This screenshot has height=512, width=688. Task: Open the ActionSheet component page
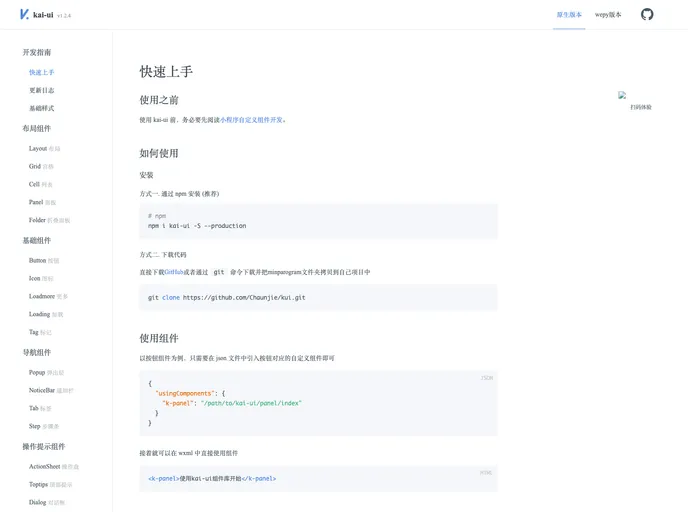click(x=54, y=467)
